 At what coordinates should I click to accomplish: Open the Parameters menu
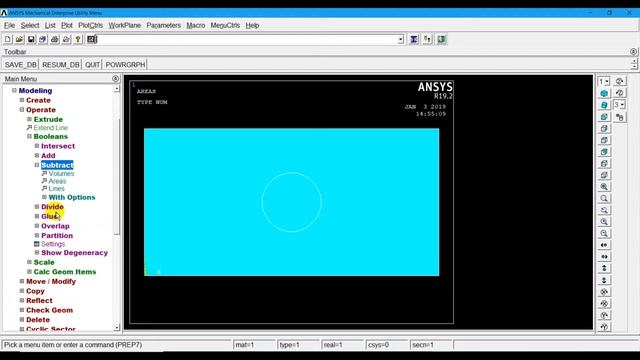click(163, 25)
